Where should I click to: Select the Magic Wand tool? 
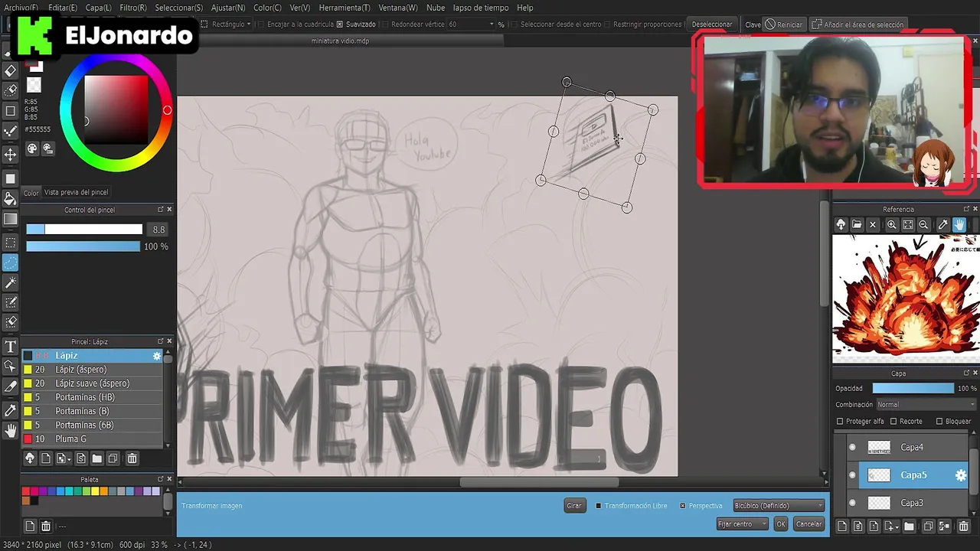pyautogui.click(x=11, y=283)
